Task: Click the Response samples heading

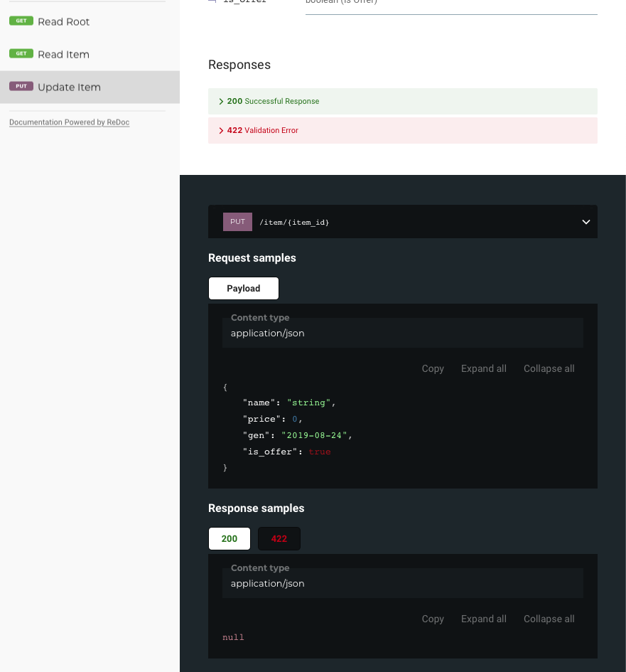Action: (x=256, y=508)
